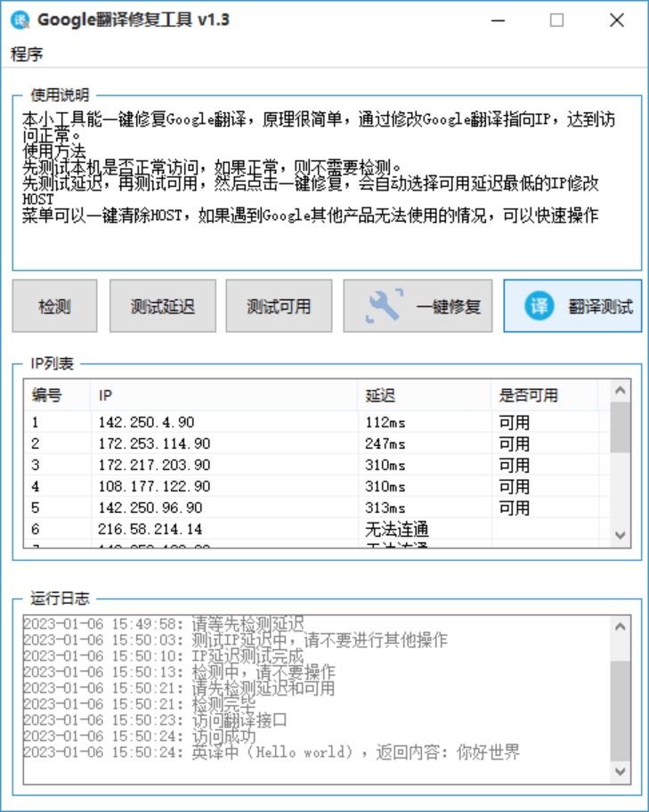Run the 测试可用 availability test

(x=279, y=306)
